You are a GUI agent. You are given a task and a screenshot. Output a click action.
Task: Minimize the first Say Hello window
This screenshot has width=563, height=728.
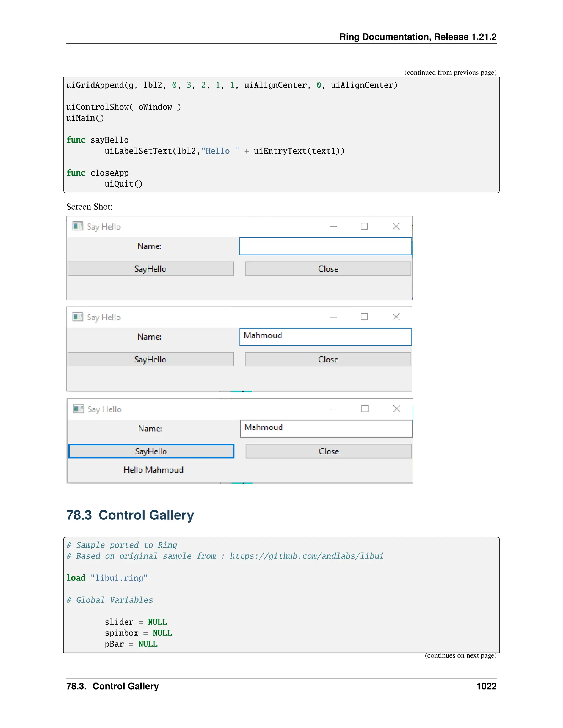333,226
